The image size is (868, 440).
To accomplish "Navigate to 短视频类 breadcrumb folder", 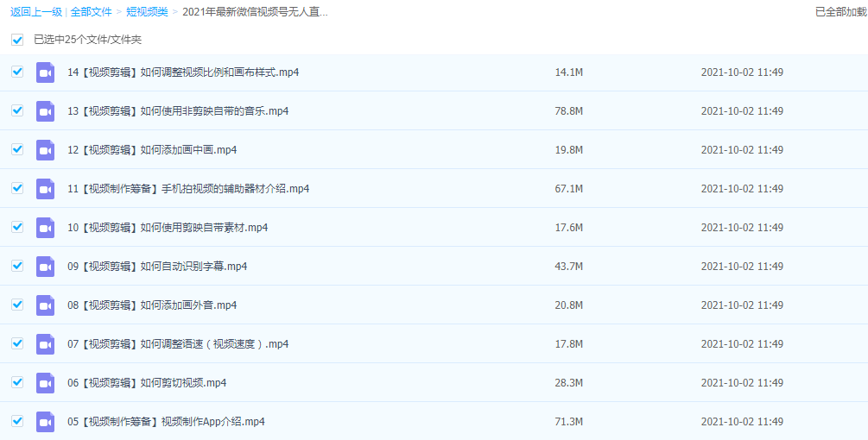I will click(147, 12).
